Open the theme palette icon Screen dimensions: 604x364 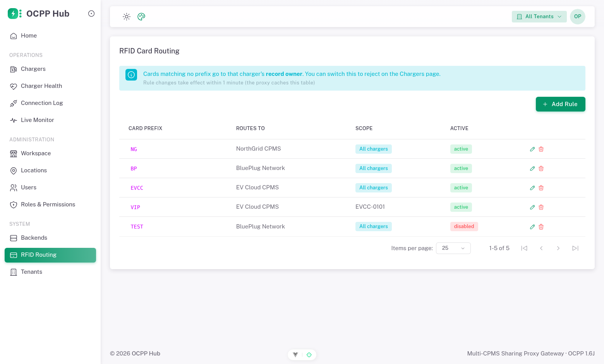pos(141,17)
